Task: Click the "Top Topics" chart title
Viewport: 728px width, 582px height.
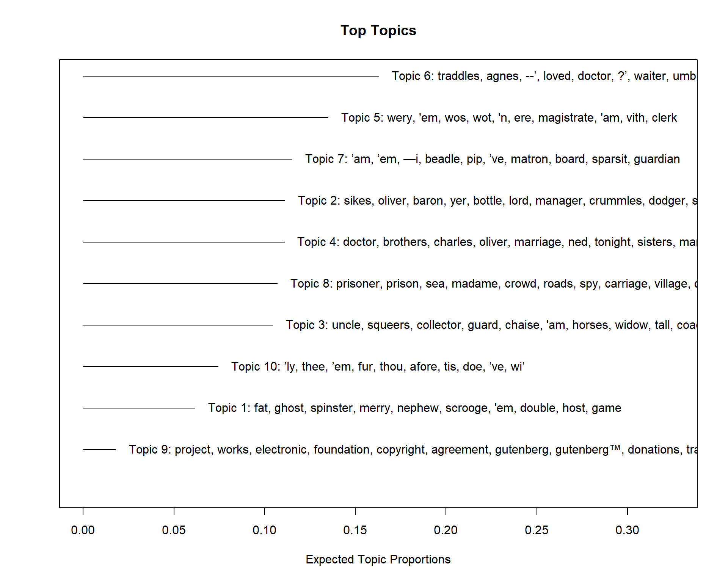Action: point(378,31)
